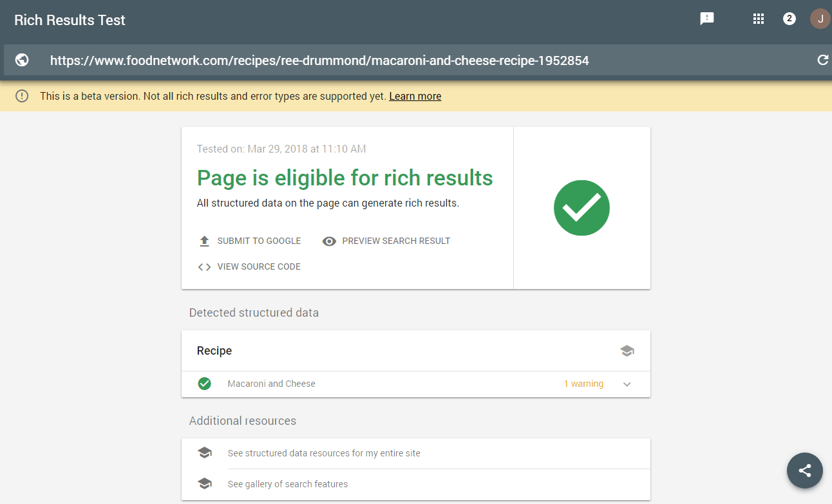This screenshot has width=832, height=504.
Task: Click the large green checkmark icon
Action: (x=581, y=208)
